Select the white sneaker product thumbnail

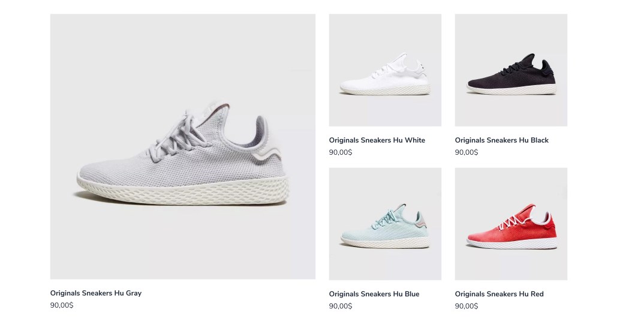click(385, 70)
